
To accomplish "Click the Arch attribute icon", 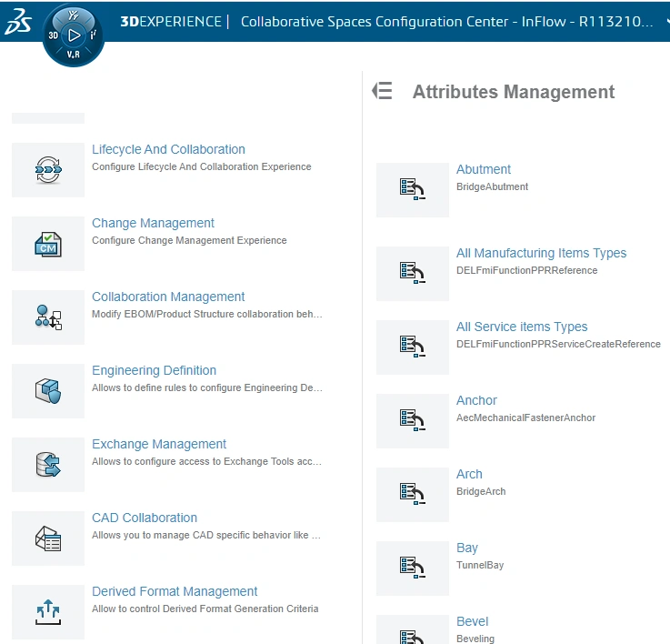I will [x=413, y=494].
